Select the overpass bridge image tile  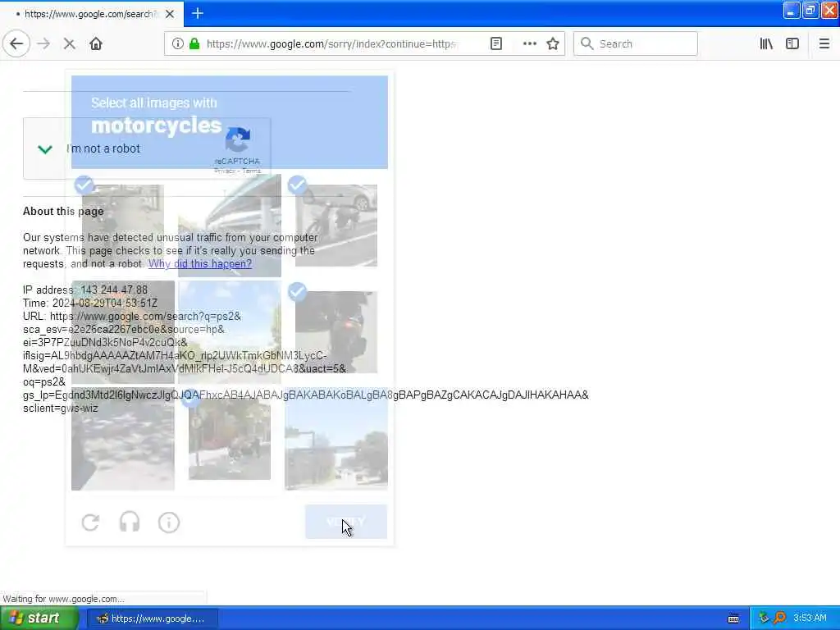click(x=230, y=226)
